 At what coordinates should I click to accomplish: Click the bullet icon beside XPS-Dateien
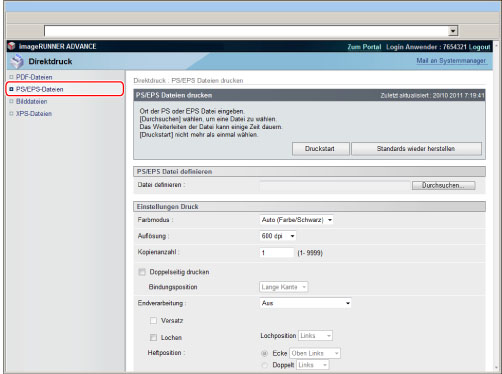point(11,114)
